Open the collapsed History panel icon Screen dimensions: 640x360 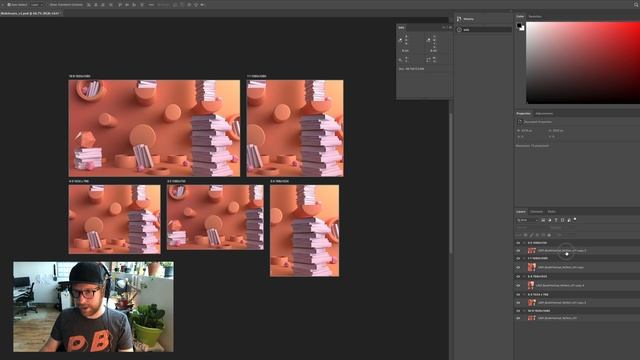459,19
